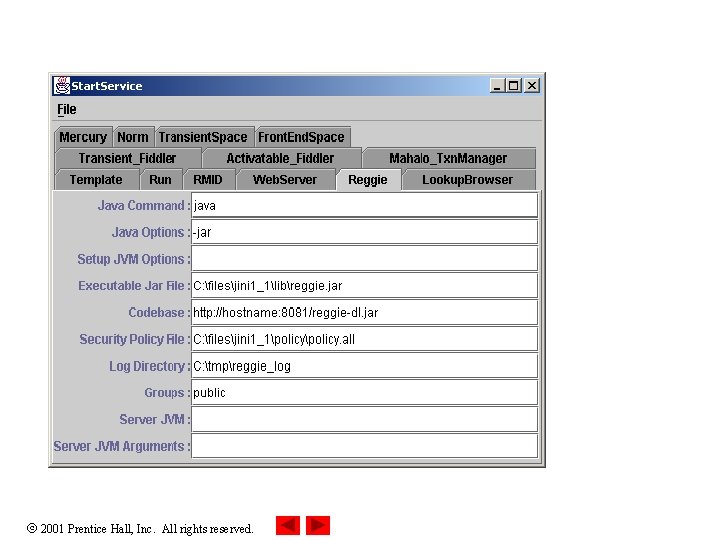Click the Codebase label
This screenshot has width=720, height=540.
[159, 312]
